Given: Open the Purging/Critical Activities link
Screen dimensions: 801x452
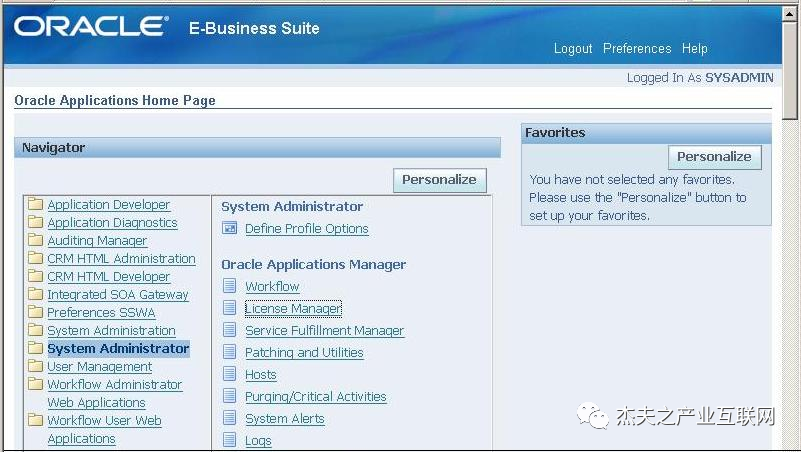Looking at the screenshot, I should click(316, 396).
